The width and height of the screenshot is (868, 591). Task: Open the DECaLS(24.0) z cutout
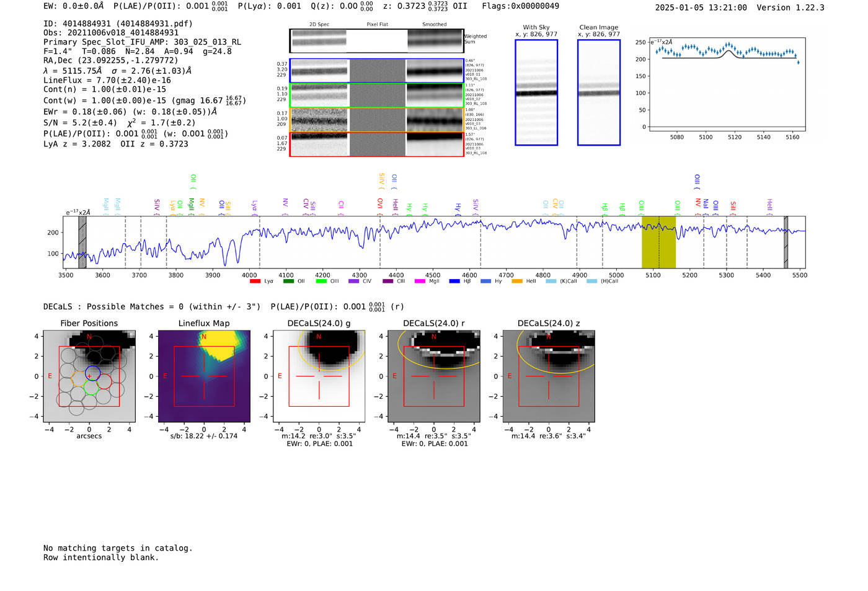point(549,376)
